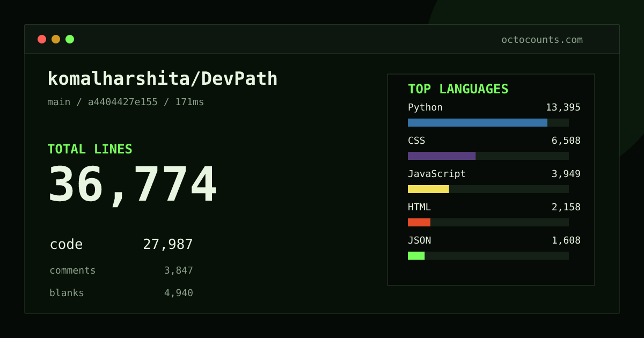Viewport: 644px width, 338px height.
Task: Click the code row label
Action: pyautogui.click(x=66, y=244)
